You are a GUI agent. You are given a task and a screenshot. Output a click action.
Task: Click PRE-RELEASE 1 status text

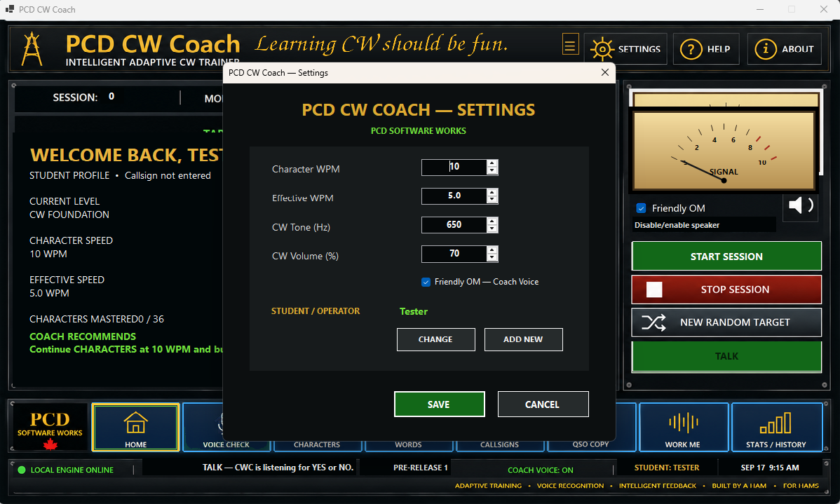tap(421, 468)
